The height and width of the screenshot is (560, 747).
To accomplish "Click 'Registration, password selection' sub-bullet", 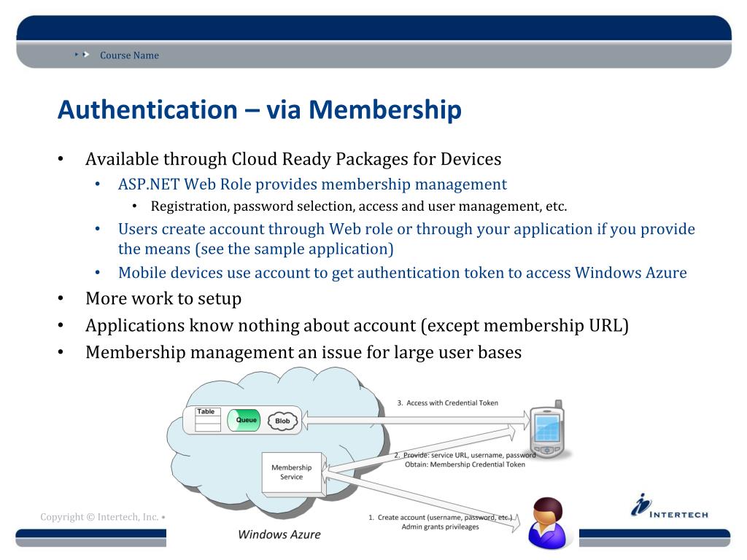I will click(x=359, y=206).
